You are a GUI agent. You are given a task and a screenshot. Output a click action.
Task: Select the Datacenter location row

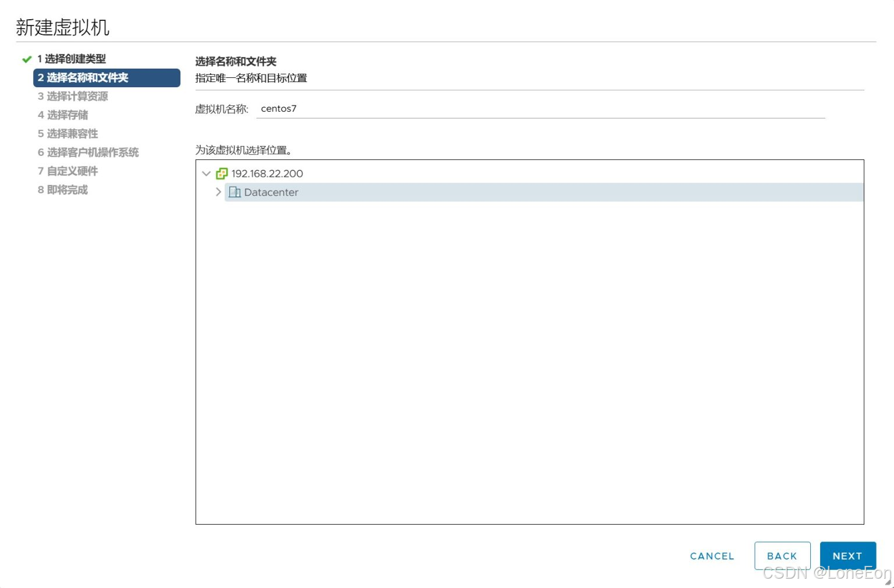[544, 192]
